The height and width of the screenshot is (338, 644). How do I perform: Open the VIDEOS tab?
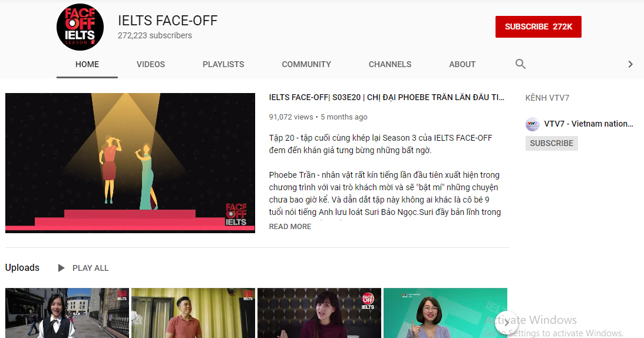pos(151,64)
